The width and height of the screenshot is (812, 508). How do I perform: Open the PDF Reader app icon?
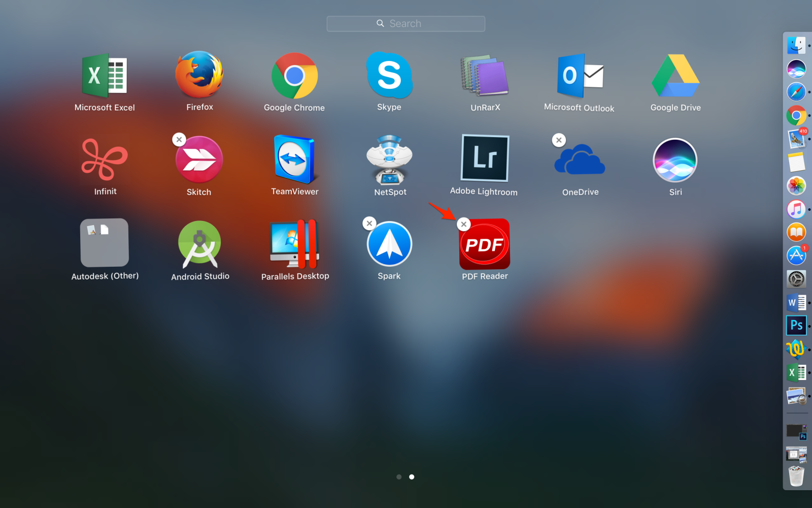point(485,244)
